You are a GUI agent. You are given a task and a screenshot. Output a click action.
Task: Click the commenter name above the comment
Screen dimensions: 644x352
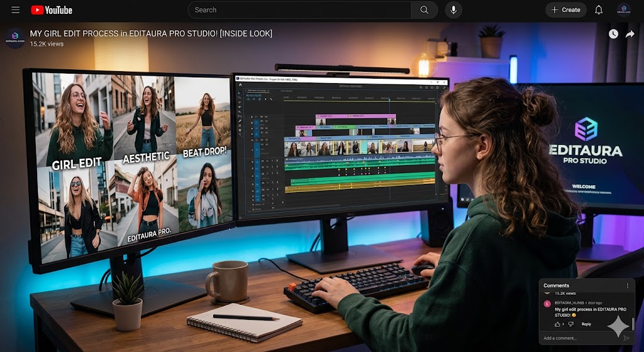[569, 303]
